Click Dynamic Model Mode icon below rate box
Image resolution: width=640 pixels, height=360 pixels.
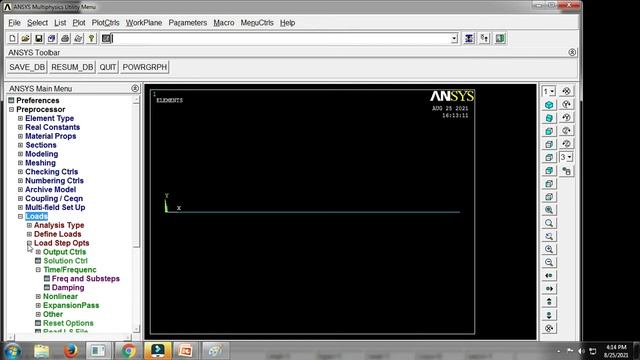pos(566,171)
